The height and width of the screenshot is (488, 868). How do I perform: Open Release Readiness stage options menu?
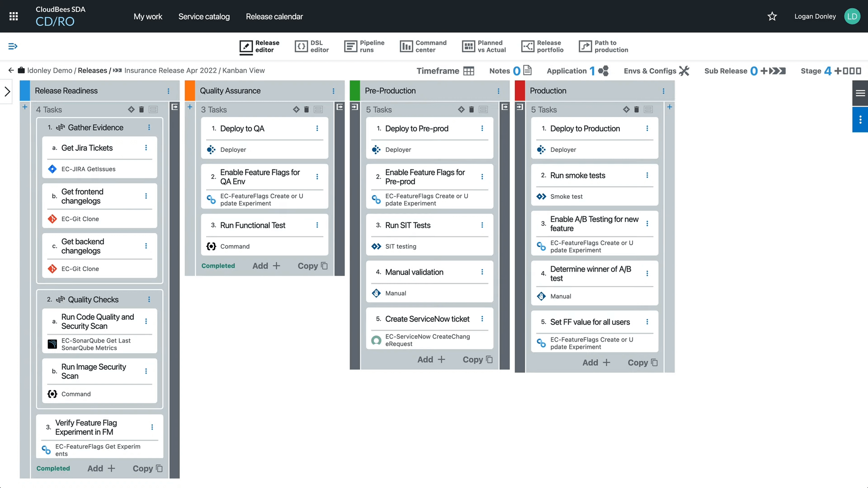click(x=169, y=91)
